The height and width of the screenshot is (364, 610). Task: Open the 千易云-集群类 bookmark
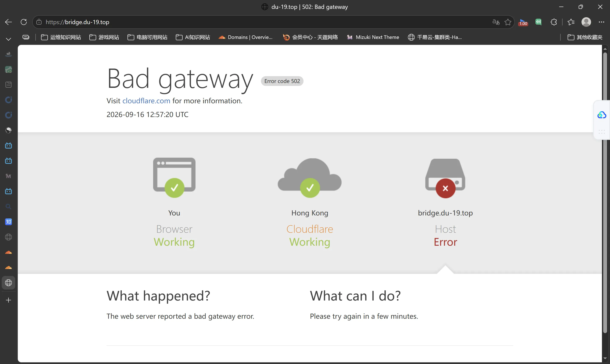point(435,37)
